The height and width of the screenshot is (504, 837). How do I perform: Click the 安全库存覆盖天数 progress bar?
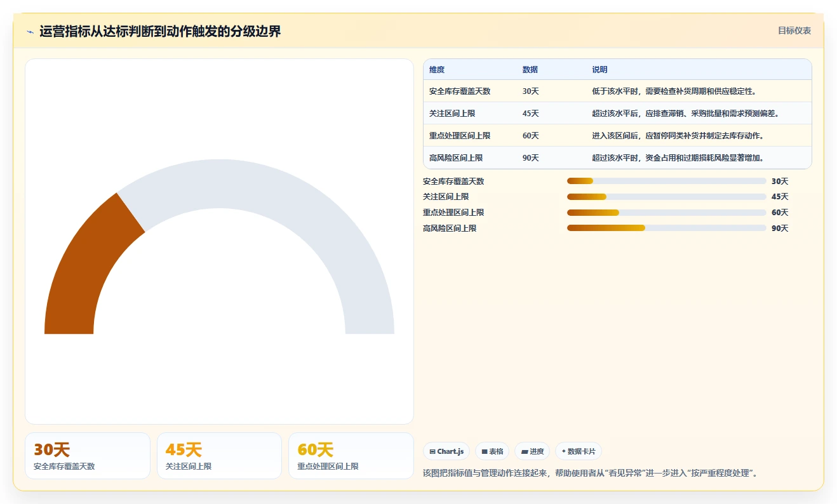667,181
